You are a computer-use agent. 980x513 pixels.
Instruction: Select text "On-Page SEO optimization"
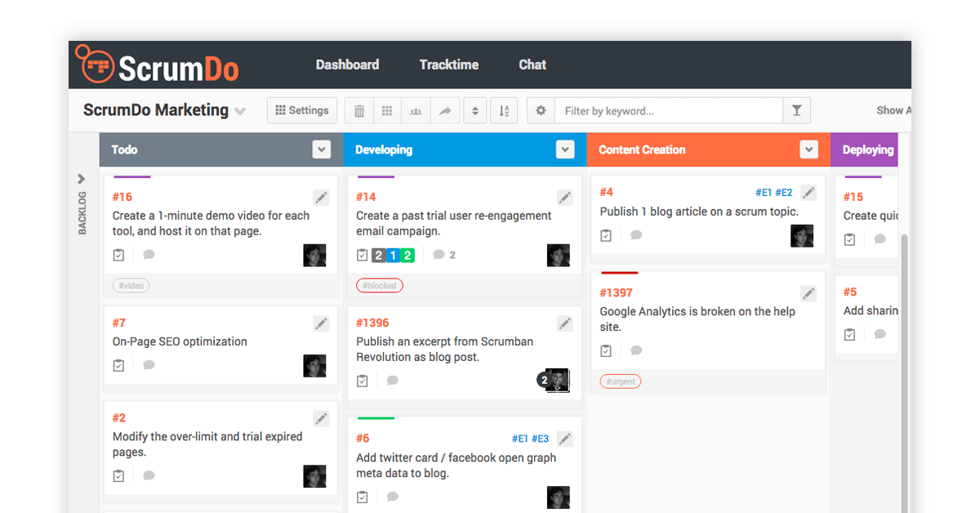tap(180, 341)
